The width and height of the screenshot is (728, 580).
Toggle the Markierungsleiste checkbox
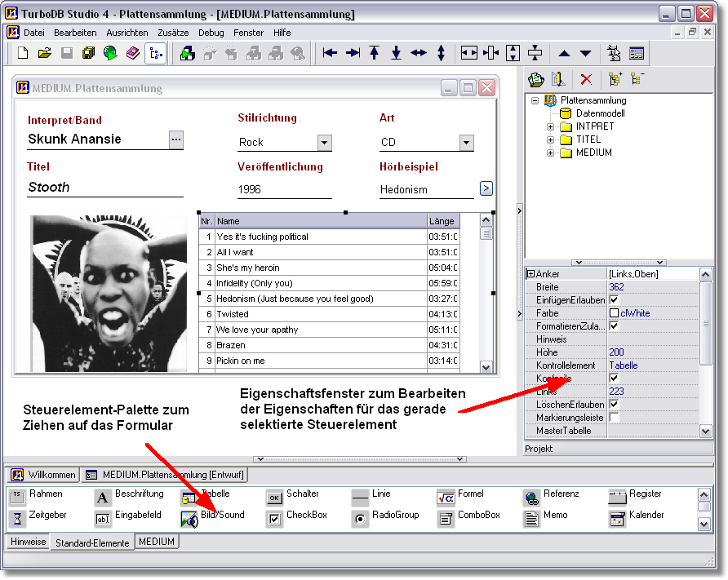(x=614, y=418)
